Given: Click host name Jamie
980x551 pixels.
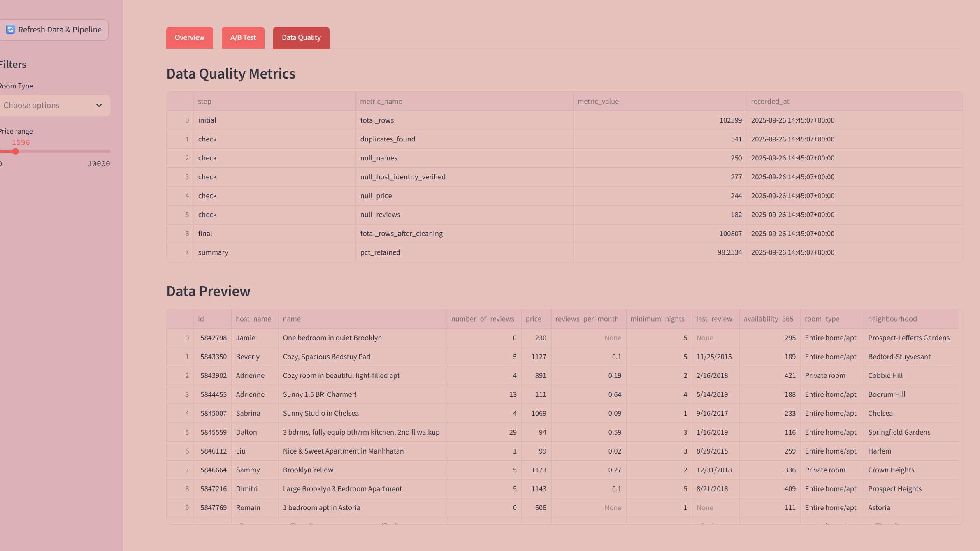Looking at the screenshot, I should (x=255, y=338).
